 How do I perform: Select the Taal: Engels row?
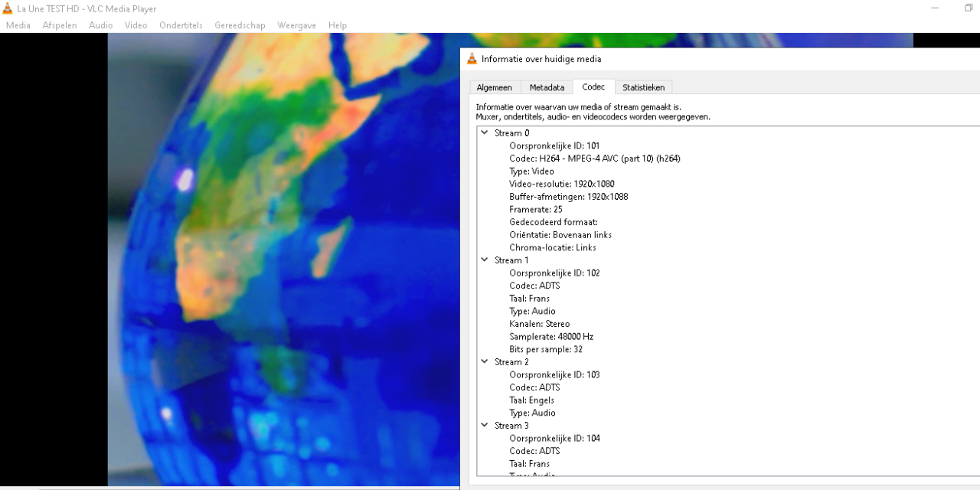531,400
